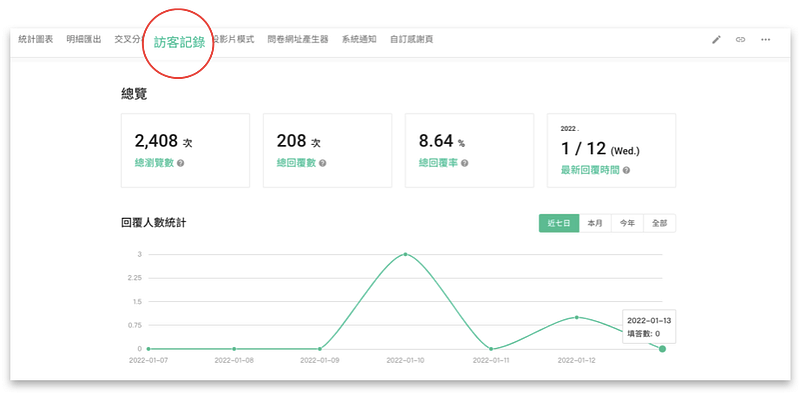Click the 2022-01-07 axis label

click(x=148, y=360)
